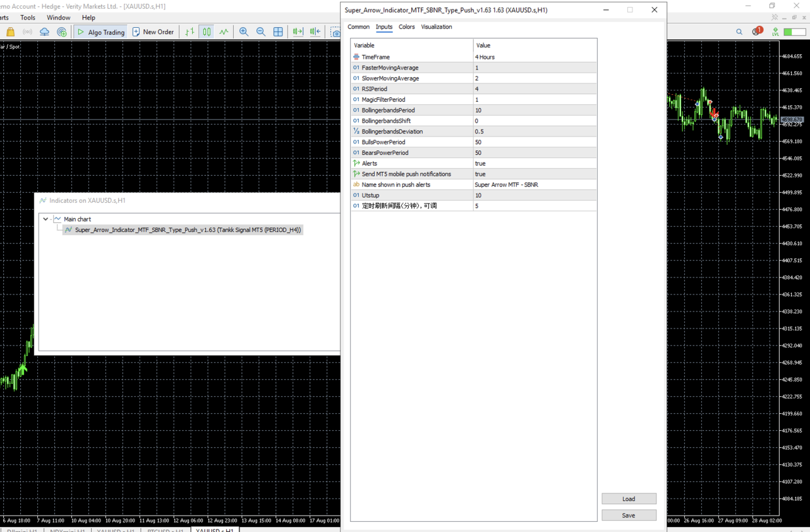Click the 定时刷新间隔 value 5
This screenshot has width=810, height=532.
pos(535,206)
